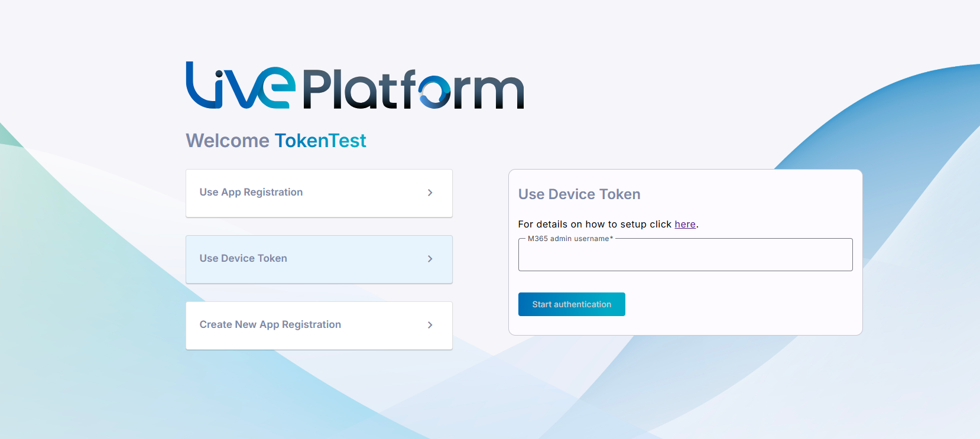Select the highlighted Use Device Token option

coord(319,259)
